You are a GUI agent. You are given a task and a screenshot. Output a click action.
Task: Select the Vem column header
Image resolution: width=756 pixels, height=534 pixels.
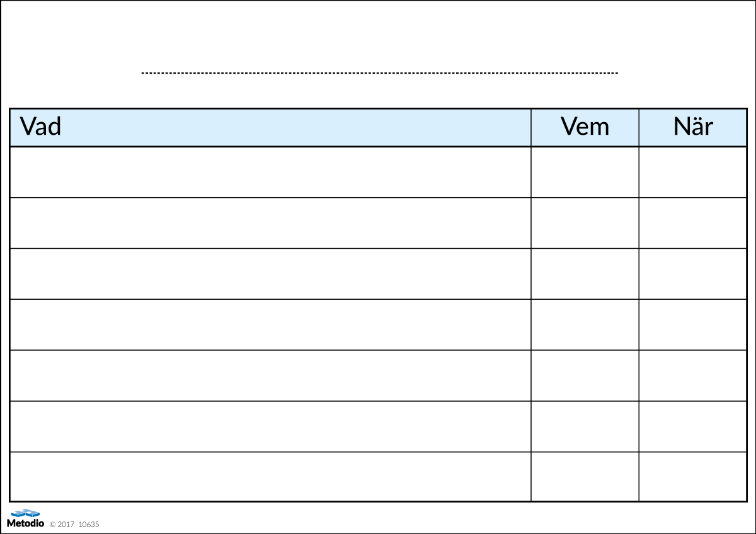(x=585, y=127)
